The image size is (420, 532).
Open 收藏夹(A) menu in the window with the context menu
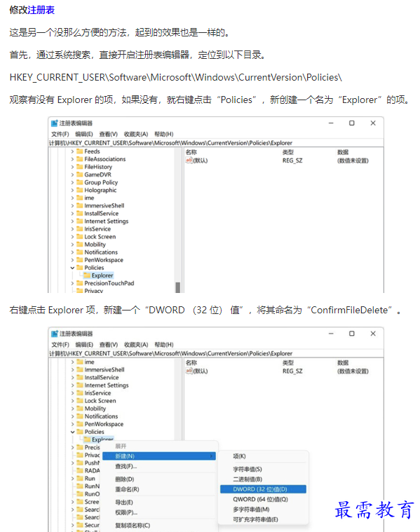(136, 345)
